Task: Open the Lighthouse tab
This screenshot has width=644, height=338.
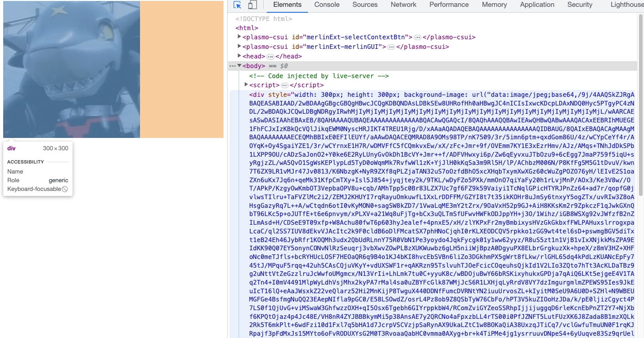Action: point(627,5)
